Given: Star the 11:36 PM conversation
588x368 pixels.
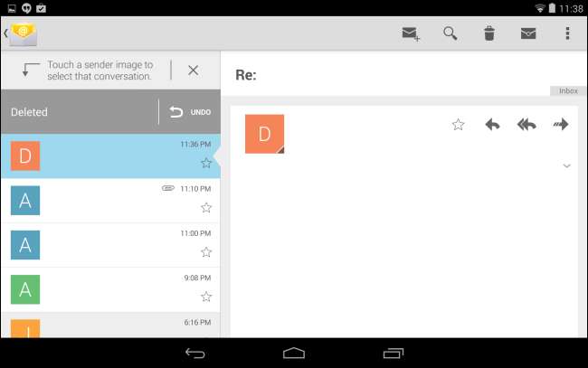Looking at the screenshot, I should pyautogui.click(x=206, y=163).
